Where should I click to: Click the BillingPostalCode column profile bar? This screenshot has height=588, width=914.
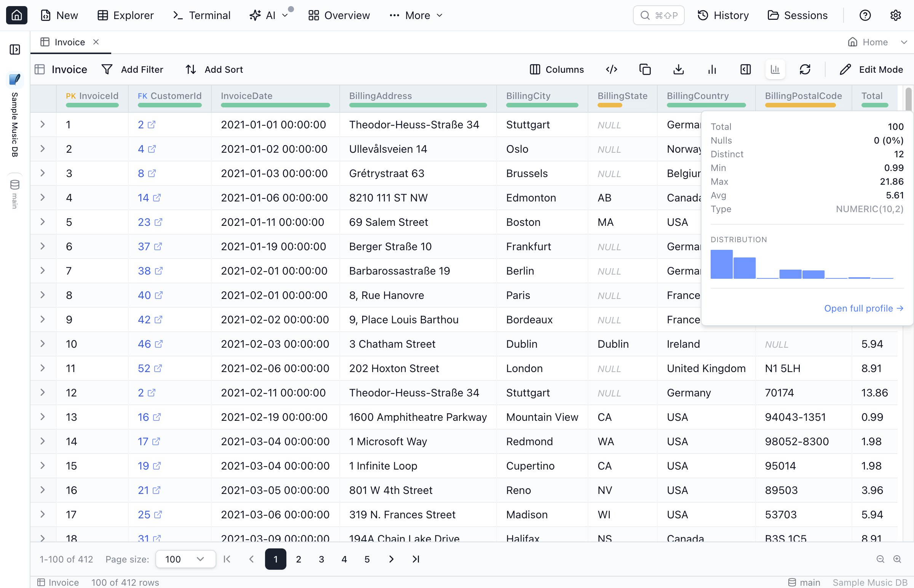(x=800, y=105)
